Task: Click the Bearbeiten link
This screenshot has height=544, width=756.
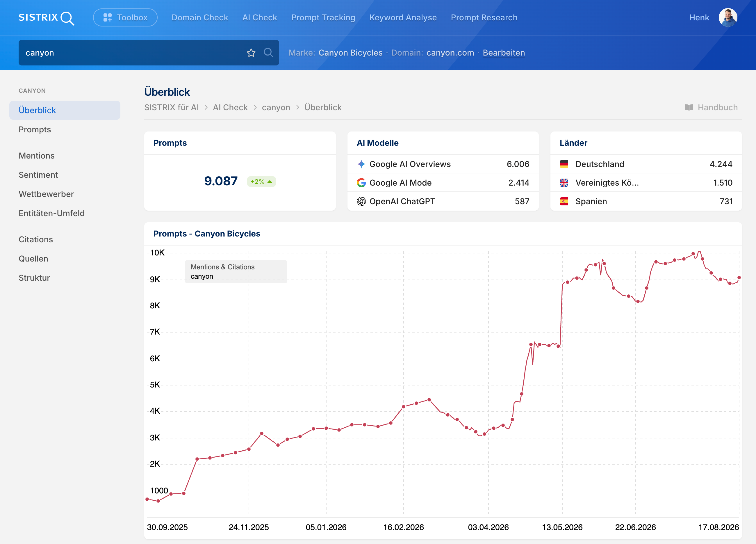Action: [504, 53]
